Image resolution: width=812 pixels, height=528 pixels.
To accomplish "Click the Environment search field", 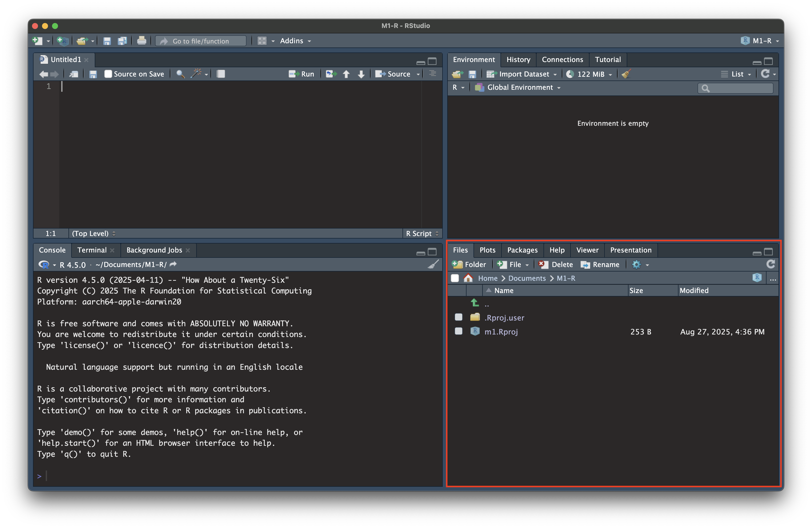I will point(735,88).
